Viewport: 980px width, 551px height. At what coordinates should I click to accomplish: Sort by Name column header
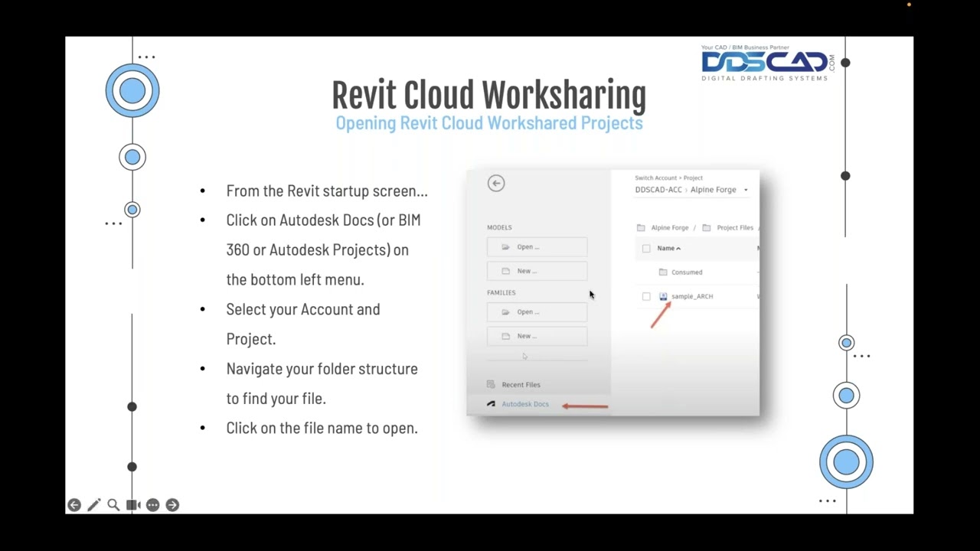[x=668, y=248]
